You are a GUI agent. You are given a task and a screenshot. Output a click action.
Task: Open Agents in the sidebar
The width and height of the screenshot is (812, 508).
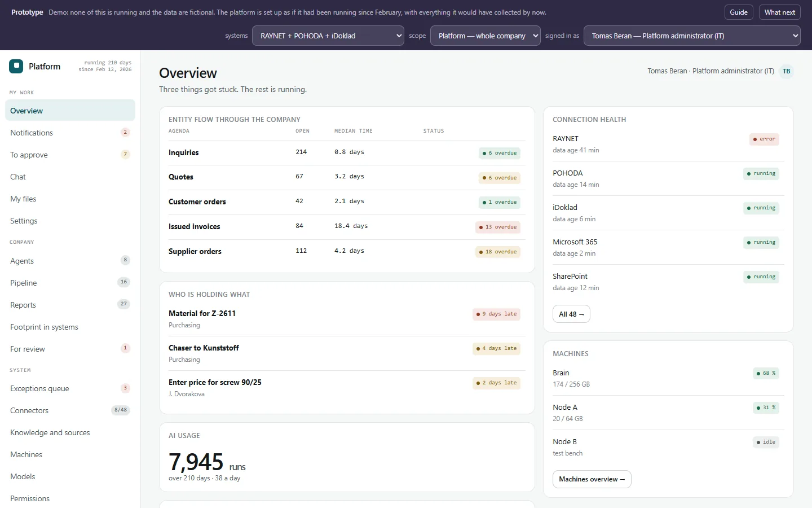click(70, 261)
